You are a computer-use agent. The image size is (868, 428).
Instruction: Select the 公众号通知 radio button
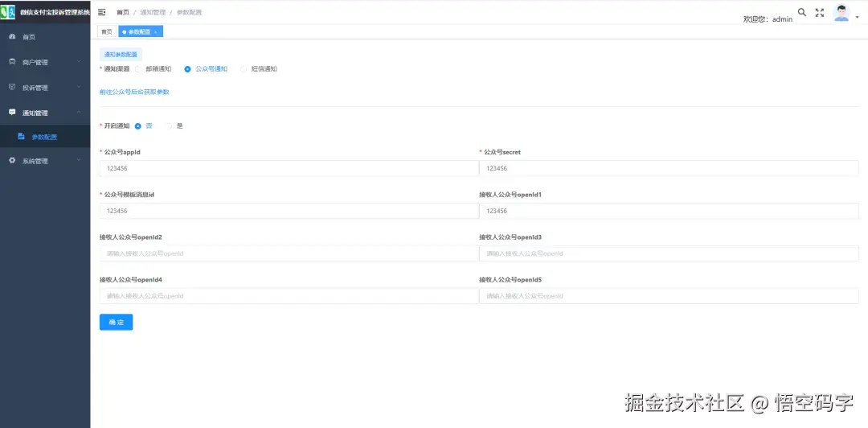(187, 69)
